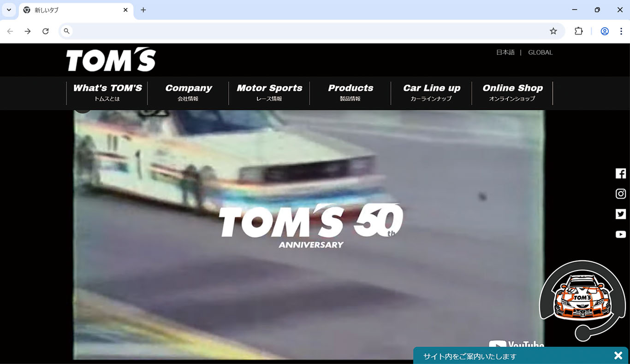The width and height of the screenshot is (630, 364).
Task: Open TOM'S Facebook page icon
Action: 621,174
